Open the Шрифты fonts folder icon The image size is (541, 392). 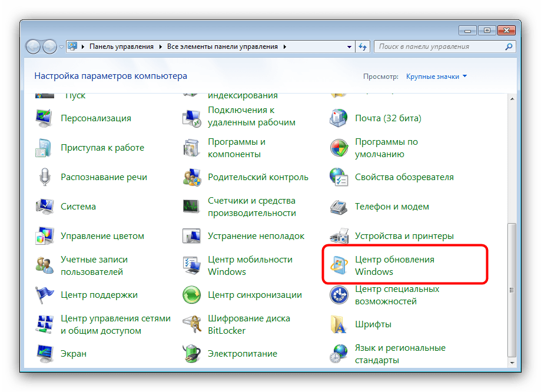click(x=339, y=324)
